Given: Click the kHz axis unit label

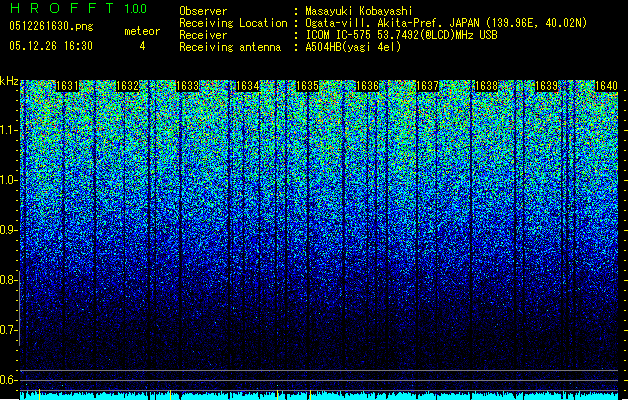Looking at the screenshot, I should [9, 81].
